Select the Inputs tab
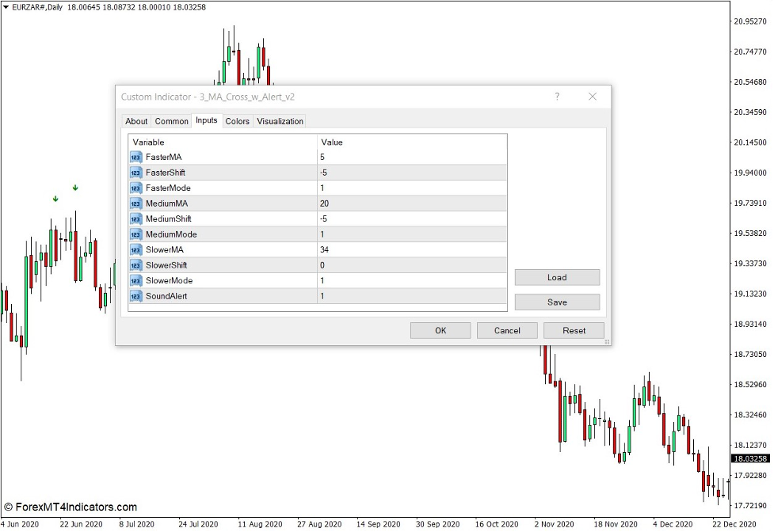The width and height of the screenshot is (774, 532). click(206, 121)
